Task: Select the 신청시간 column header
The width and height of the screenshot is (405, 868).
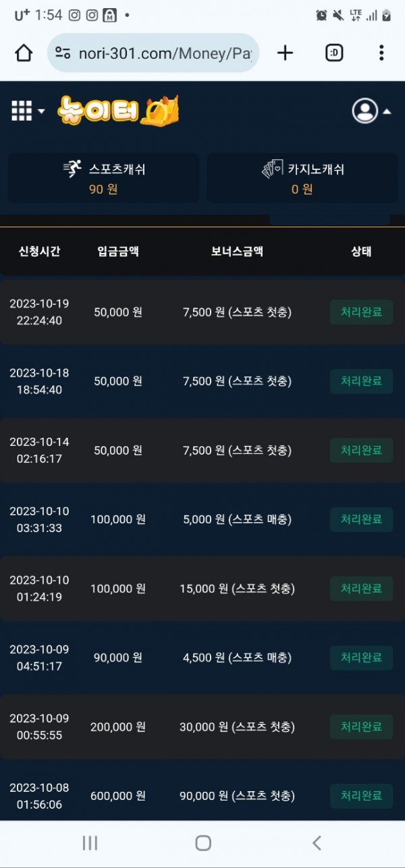Action: click(x=39, y=252)
